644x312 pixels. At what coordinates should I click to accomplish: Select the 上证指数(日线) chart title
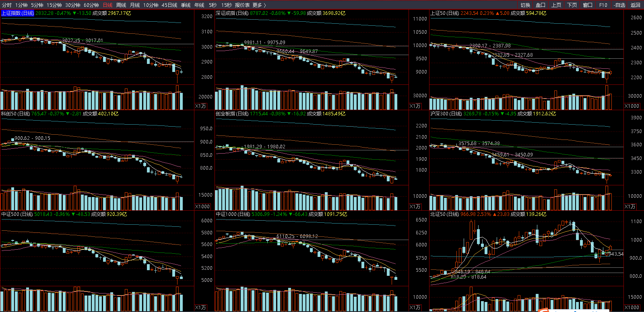[x=18, y=13]
